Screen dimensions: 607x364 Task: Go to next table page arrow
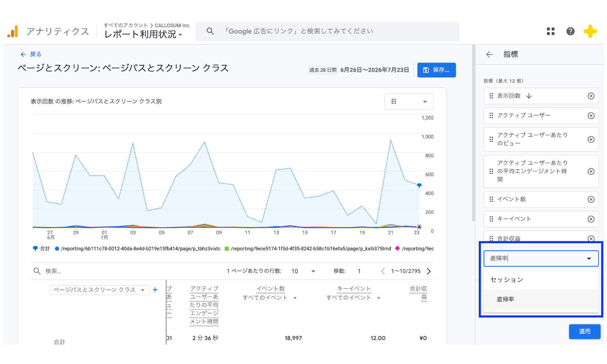pyautogui.click(x=429, y=271)
